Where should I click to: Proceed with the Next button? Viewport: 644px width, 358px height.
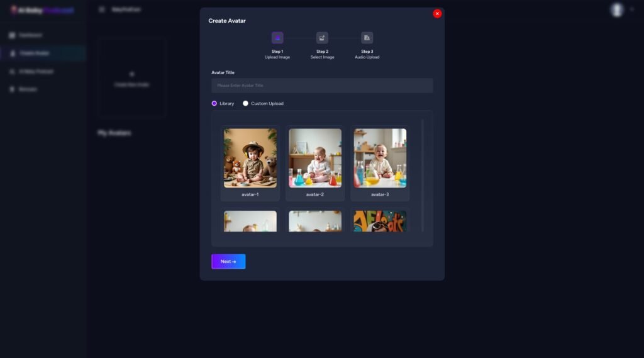pyautogui.click(x=228, y=261)
